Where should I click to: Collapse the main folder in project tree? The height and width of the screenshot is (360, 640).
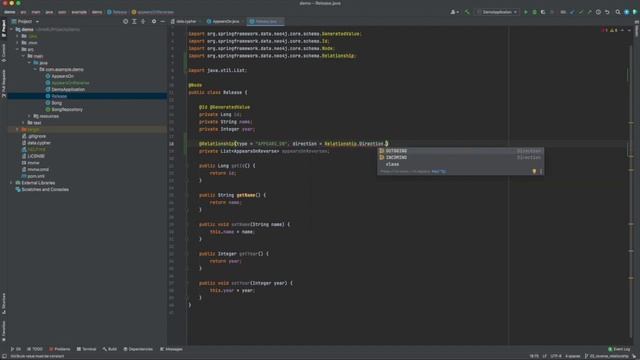(23, 56)
